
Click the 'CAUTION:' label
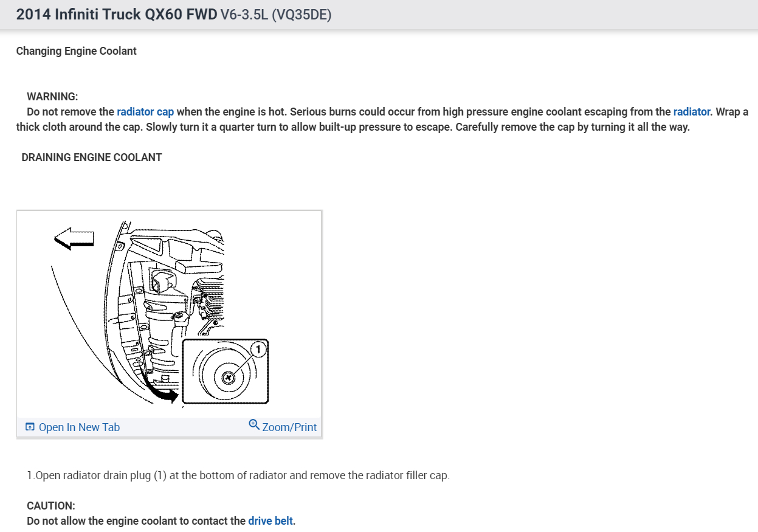[x=51, y=506]
